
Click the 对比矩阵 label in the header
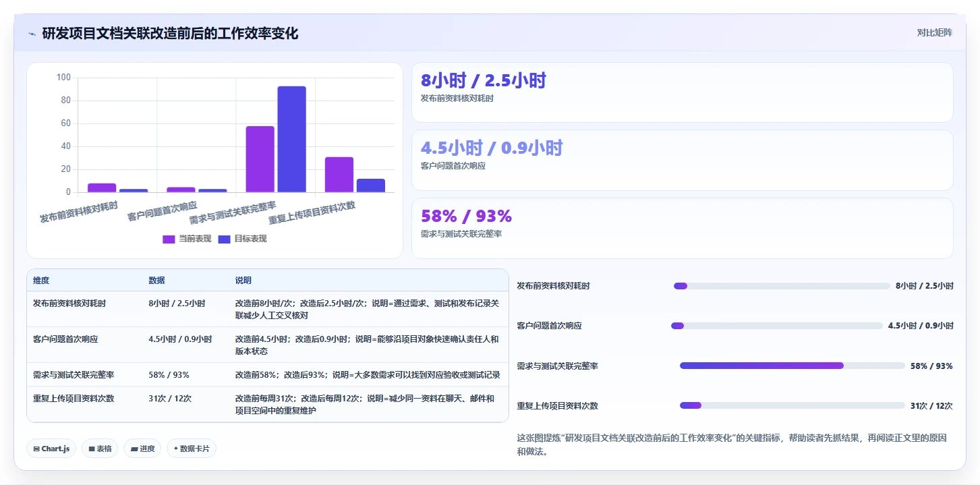pos(934,32)
